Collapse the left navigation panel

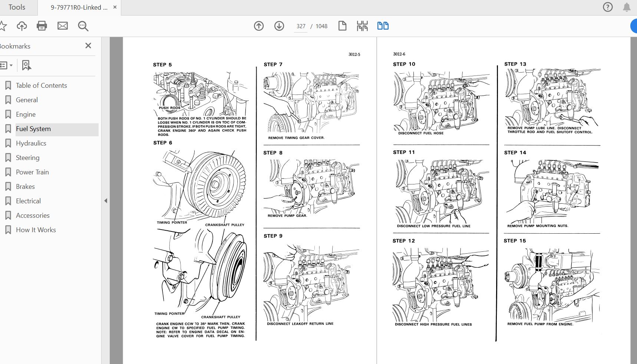(x=106, y=201)
